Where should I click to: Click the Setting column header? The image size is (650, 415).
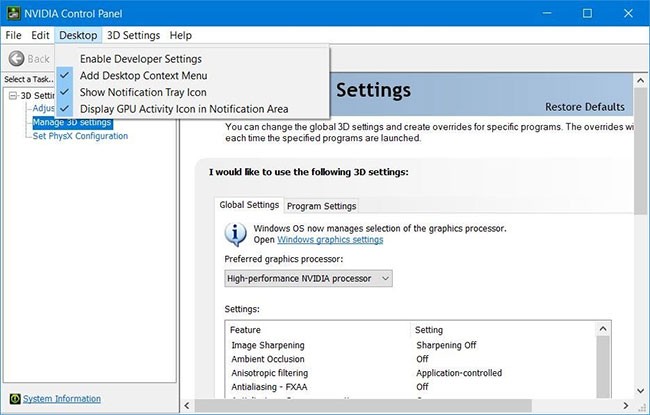tap(504, 330)
